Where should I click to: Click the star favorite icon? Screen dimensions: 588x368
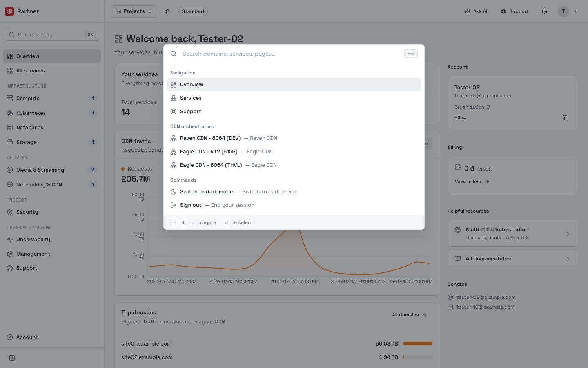click(168, 11)
